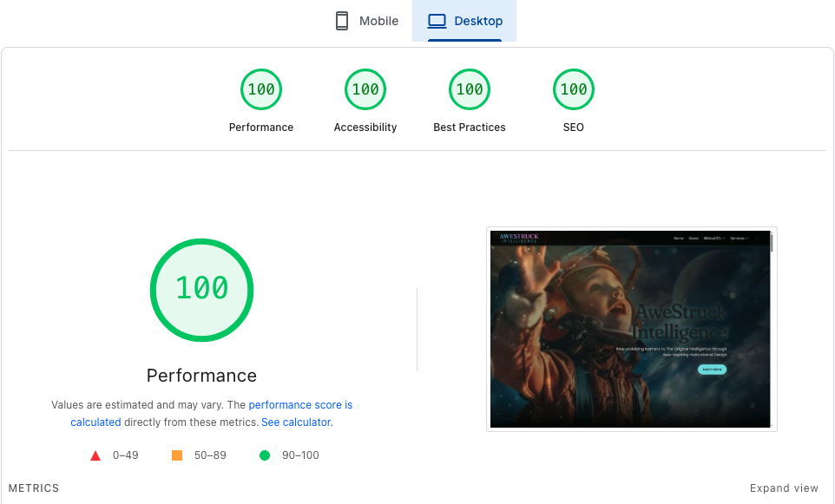The height and width of the screenshot is (504, 835).
Task: Click the Performance label under top gauge
Action: 261,128
